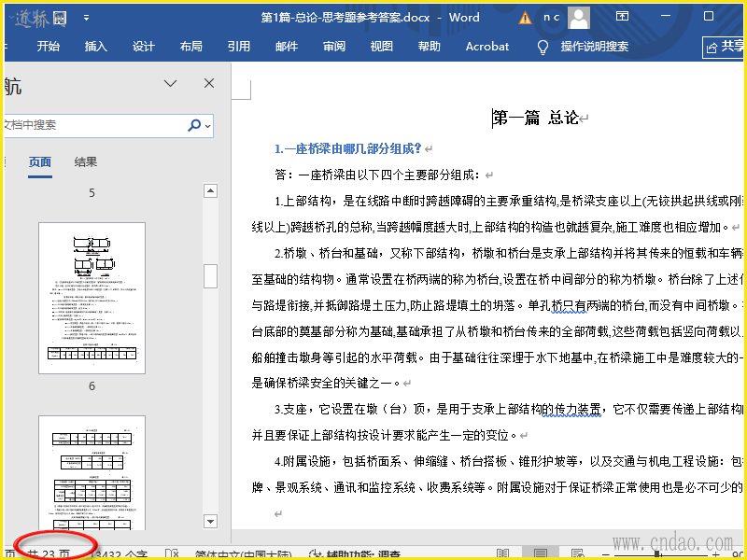Click the lightbulb 操作说明搜索 icon

click(543, 47)
